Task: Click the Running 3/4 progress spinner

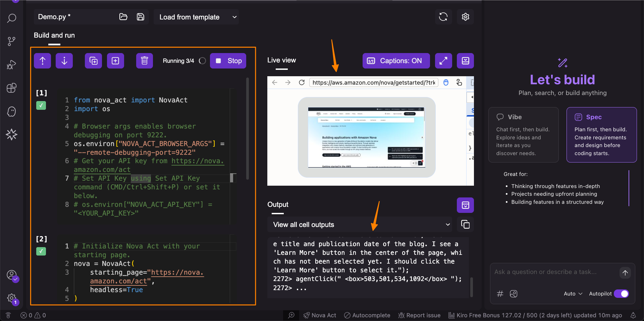Action: tap(202, 61)
